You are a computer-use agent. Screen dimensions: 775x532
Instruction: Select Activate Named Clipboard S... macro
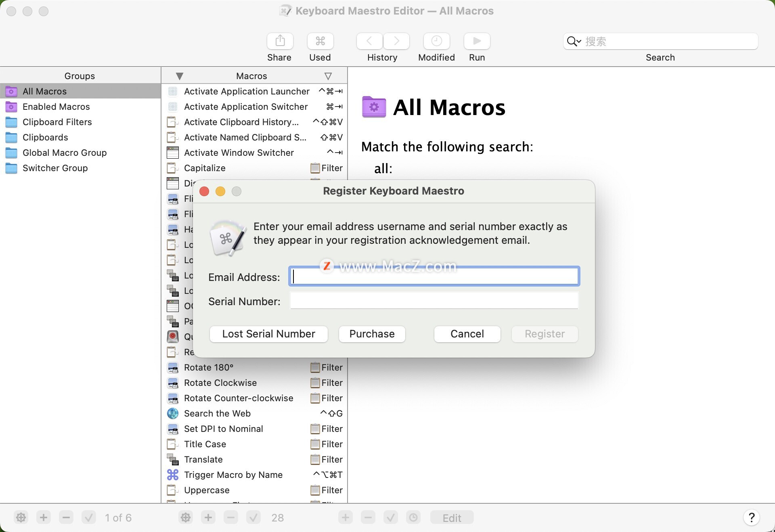[254, 137]
